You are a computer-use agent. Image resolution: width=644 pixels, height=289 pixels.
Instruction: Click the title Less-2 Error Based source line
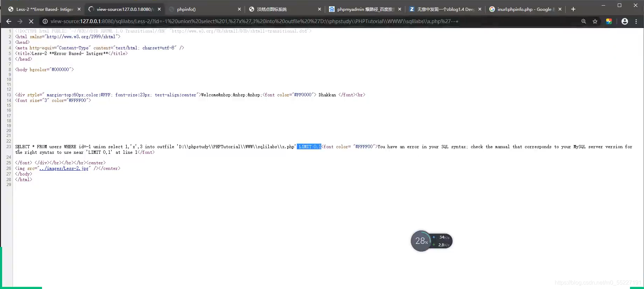click(x=71, y=54)
